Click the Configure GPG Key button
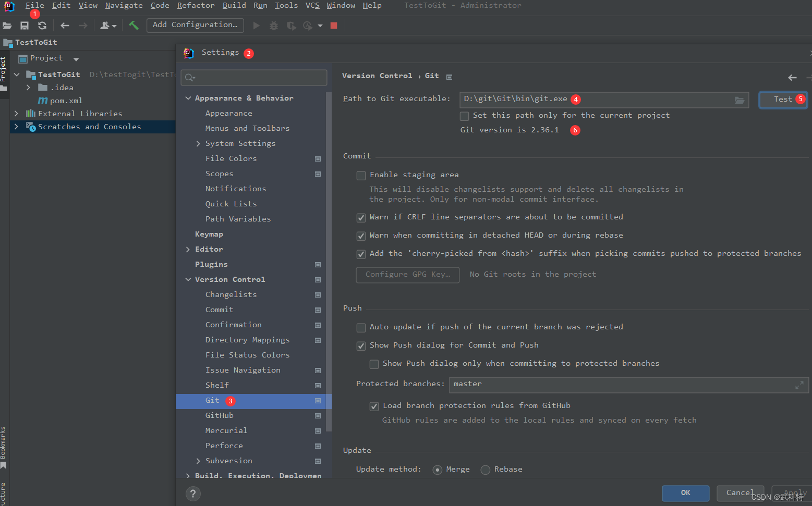The height and width of the screenshot is (506, 812). [408, 275]
